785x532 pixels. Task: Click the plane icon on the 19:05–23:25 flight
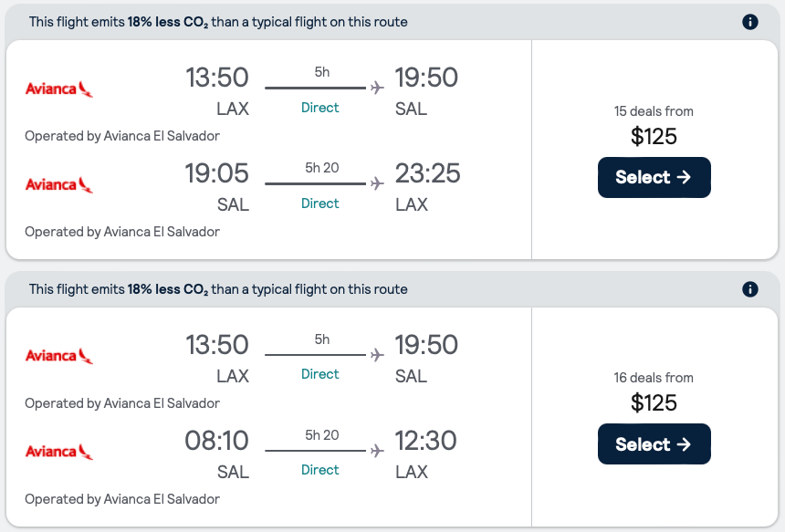click(377, 183)
